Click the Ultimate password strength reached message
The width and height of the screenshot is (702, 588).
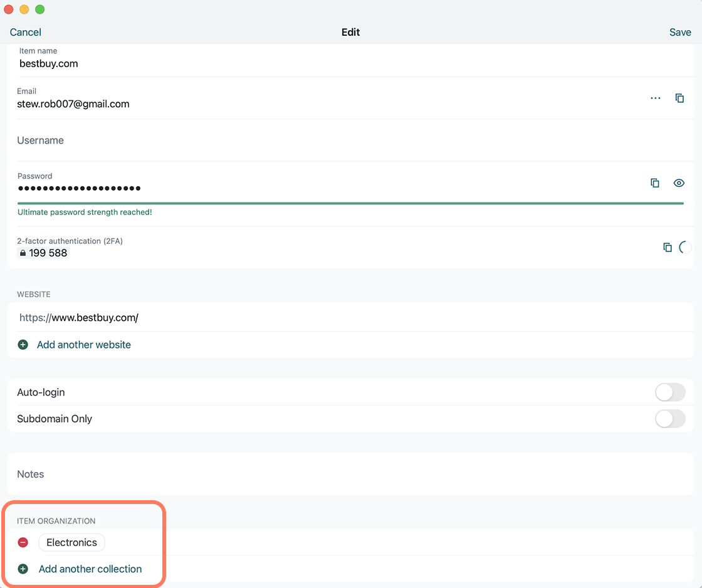pyautogui.click(x=85, y=213)
